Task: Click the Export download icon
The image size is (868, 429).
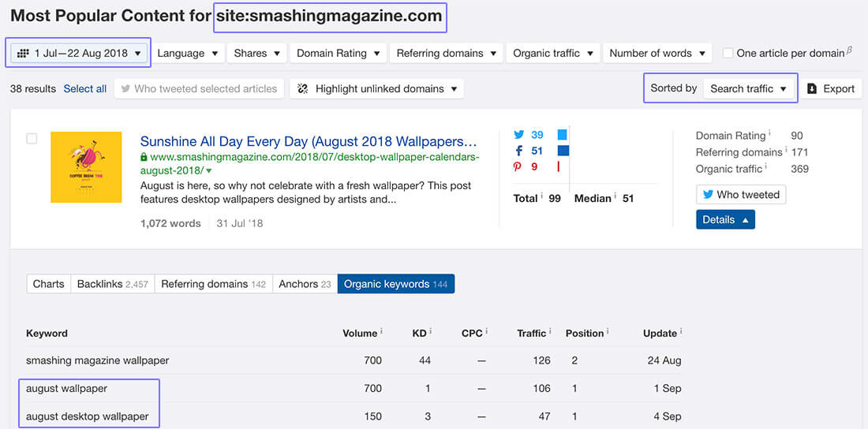Action: pyautogui.click(x=812, y=89)
